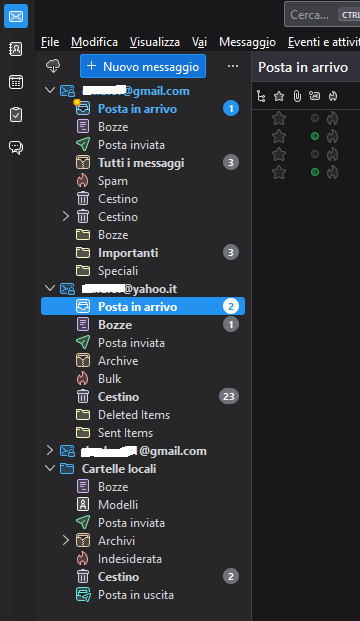This screenshot has width=360, height=621.
Task: Select the yahoo.it account row
Action: point(143,289)
